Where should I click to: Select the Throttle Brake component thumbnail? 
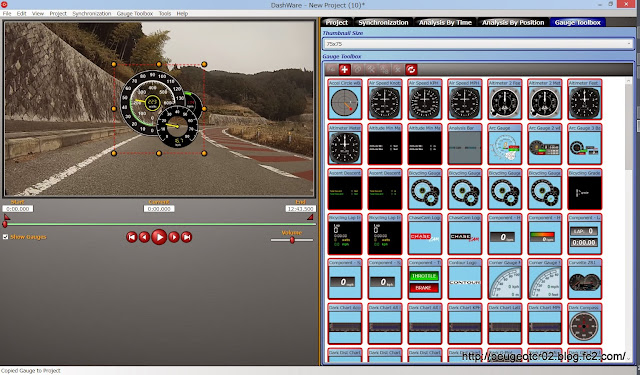click(424, 279)
